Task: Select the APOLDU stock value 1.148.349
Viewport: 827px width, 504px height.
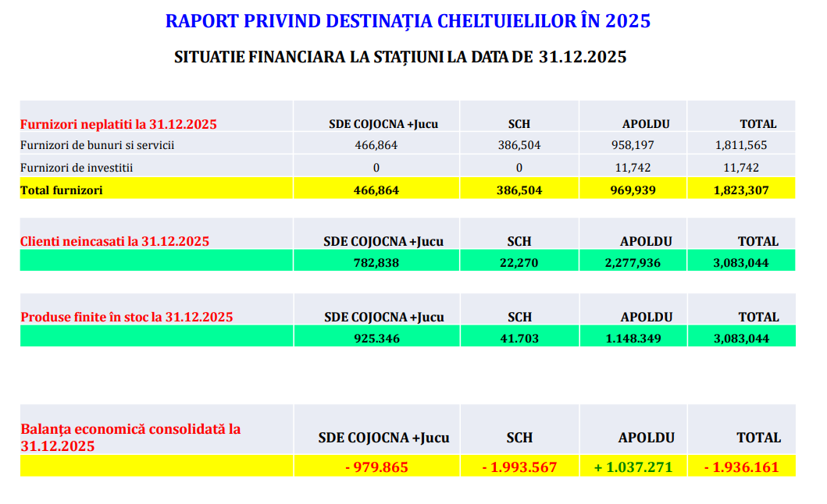Action: click(633, 339)
